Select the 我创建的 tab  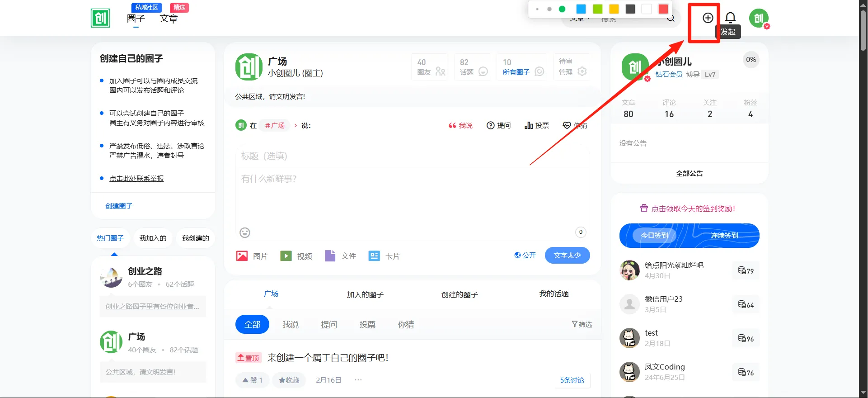point(195,238)
